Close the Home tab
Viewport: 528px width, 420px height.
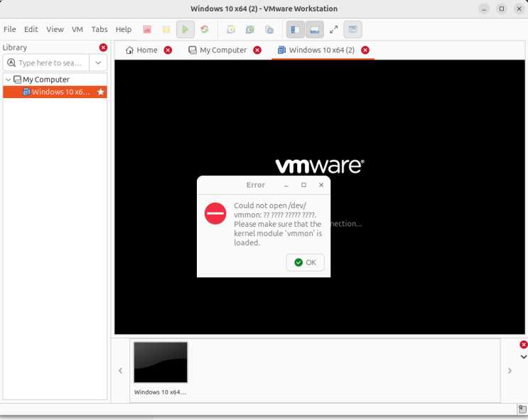click(x=168, y=50)
